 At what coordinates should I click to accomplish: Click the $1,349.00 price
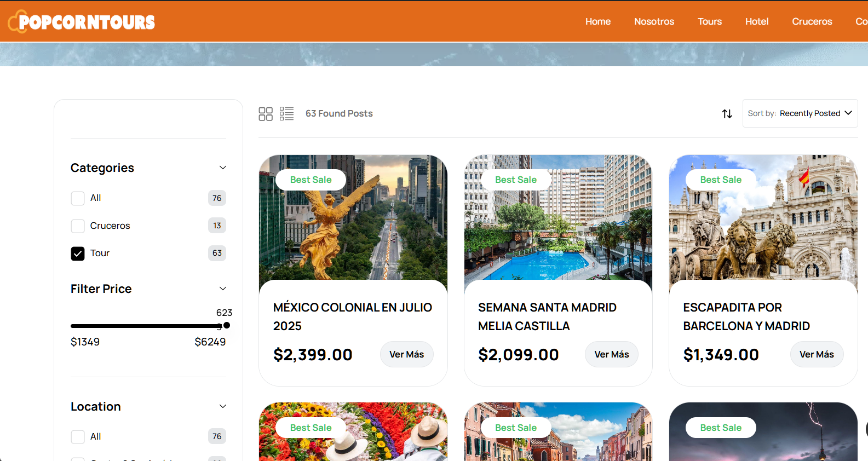point(721,355)
